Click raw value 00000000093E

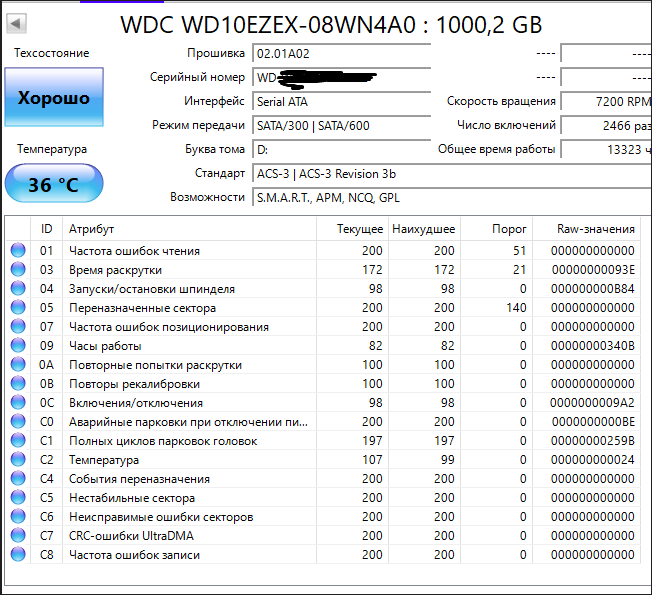[593, 270]
